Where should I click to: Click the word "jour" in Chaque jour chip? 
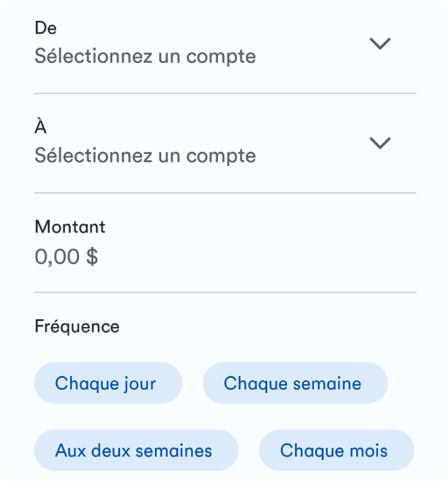[140, 384]
